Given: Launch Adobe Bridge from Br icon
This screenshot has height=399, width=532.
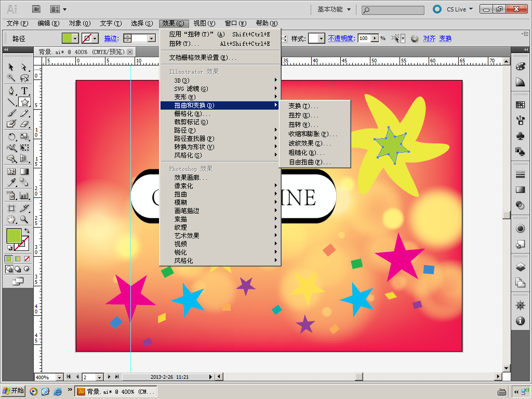Looking at the screenshot, I should coord(36,9).
